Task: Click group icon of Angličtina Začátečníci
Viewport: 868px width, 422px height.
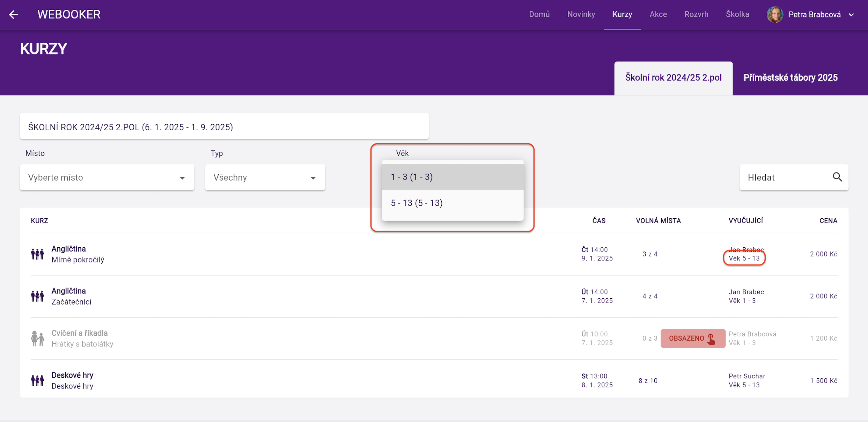Action: pyautogui.click(x=37, y=296)
